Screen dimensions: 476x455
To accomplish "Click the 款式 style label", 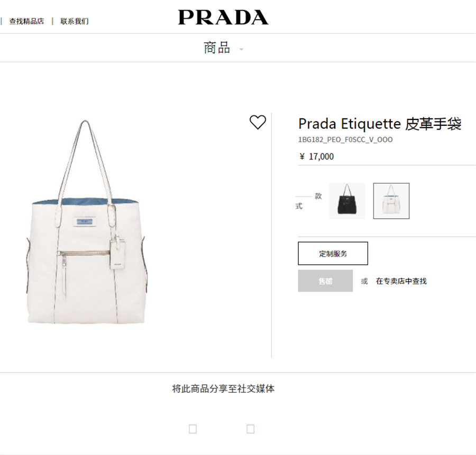I will (308, 201).
